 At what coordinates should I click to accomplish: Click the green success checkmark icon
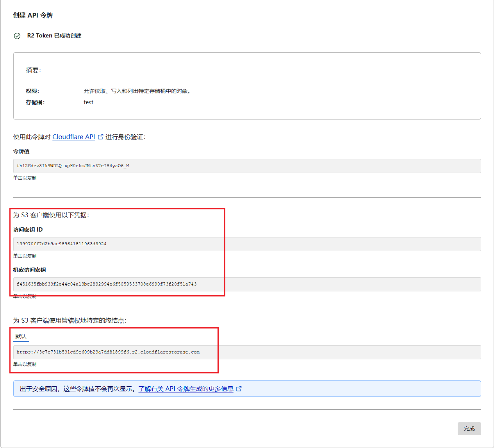(17, 36)
